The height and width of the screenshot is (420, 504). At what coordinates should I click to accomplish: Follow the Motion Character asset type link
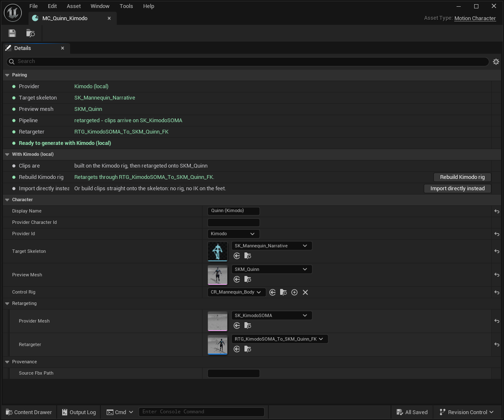tap(475, 18)
